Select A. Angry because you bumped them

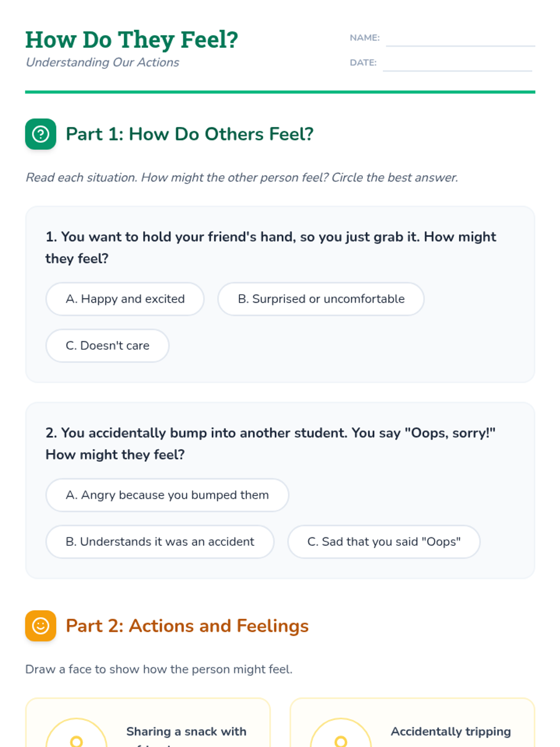pos(167,495)
